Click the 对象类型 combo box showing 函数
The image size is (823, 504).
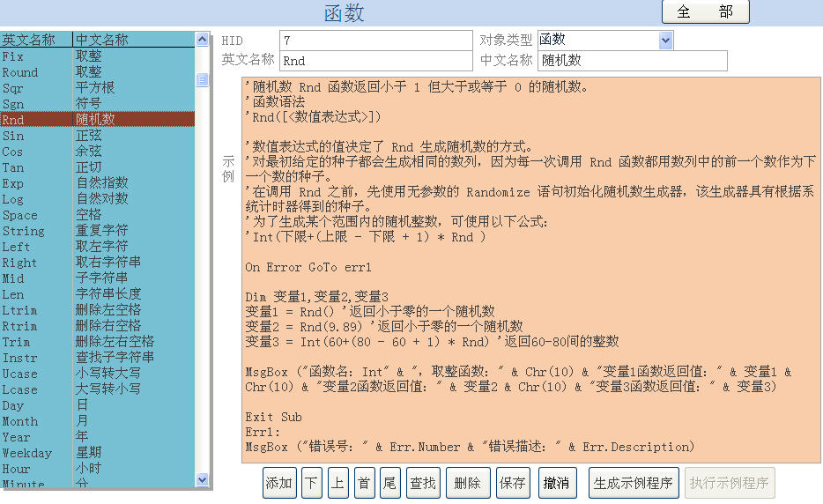605,40
